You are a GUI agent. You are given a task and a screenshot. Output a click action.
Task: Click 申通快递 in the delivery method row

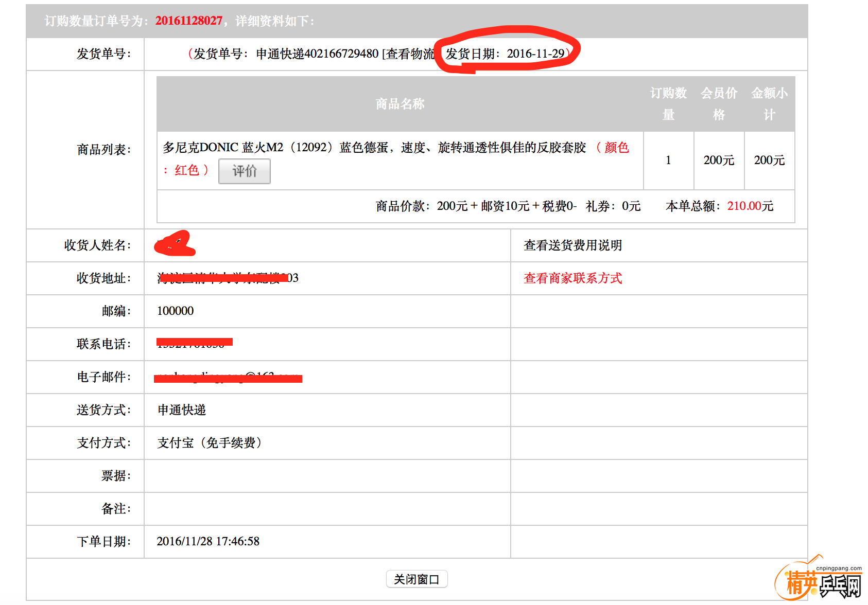[182, 410]
